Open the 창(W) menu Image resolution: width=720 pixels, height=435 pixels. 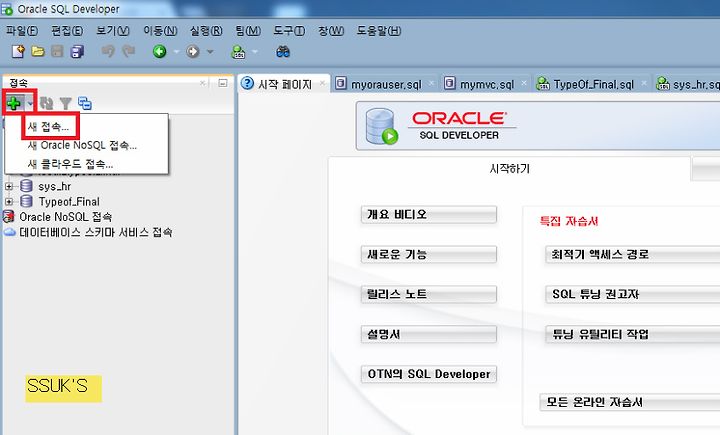pyautogui.click(x=331, y=31)
